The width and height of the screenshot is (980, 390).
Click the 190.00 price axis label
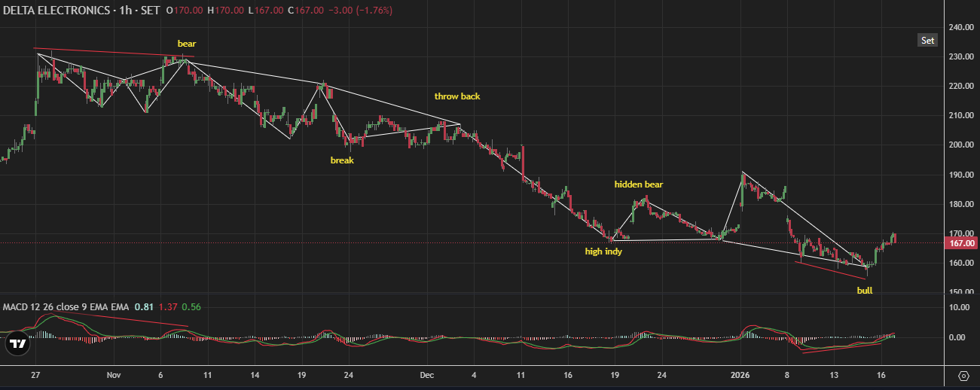(x=960, y=175)
